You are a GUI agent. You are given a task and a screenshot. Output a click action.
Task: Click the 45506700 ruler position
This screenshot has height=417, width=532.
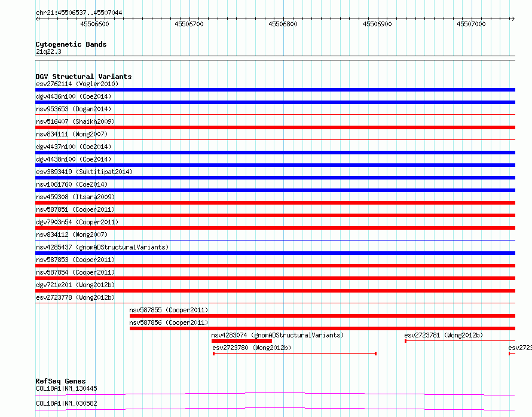pos(189,24)
